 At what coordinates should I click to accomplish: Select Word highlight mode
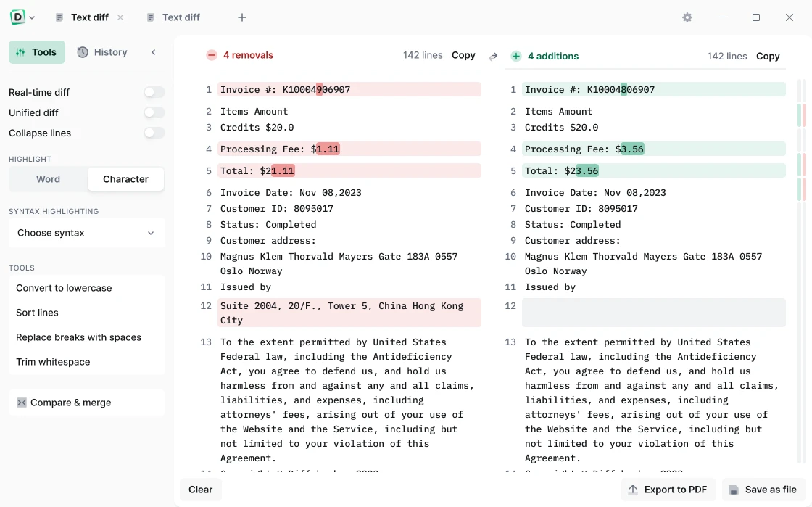tap(49, 179)
